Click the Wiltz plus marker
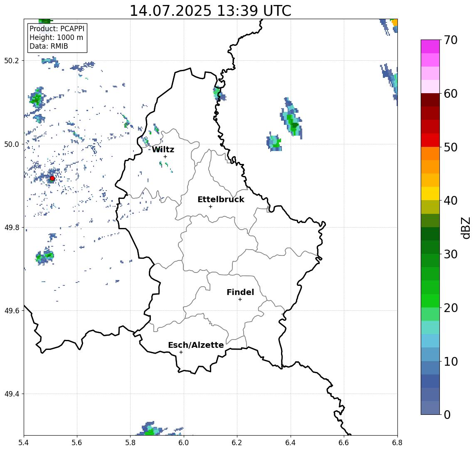Viewport: 476px width, 451px height. pos(165,157)
